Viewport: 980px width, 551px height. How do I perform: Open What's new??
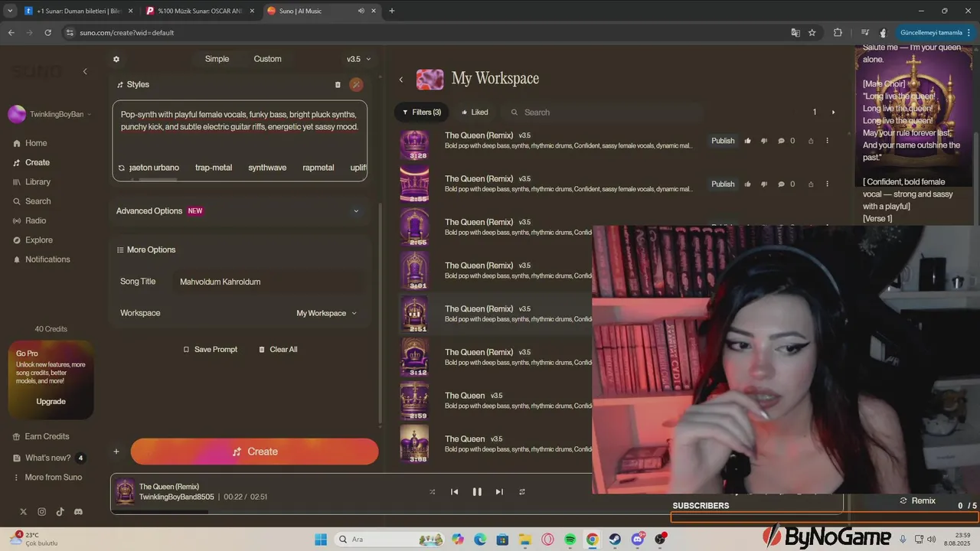pos(48,458)
